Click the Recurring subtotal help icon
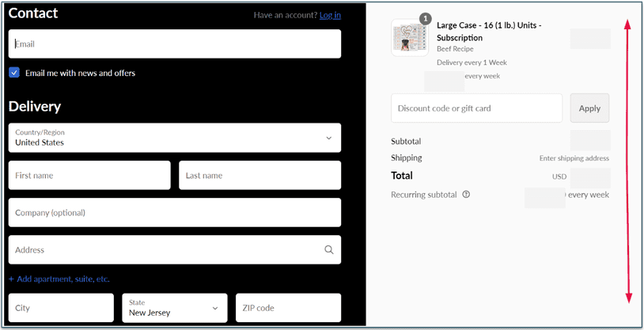The height and width of the screenshot is (330, 644). 466,195
